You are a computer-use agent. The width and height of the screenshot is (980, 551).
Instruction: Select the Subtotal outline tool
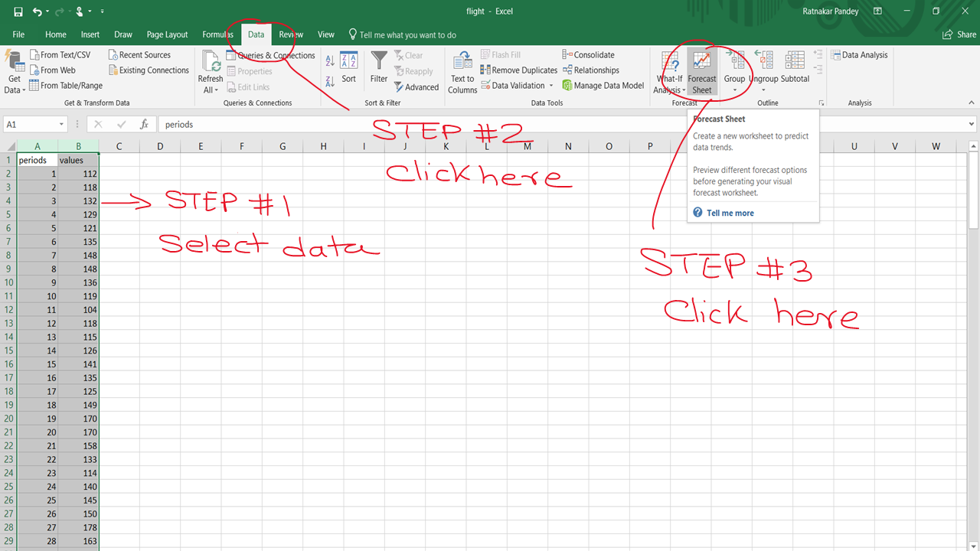click(794, 70)
